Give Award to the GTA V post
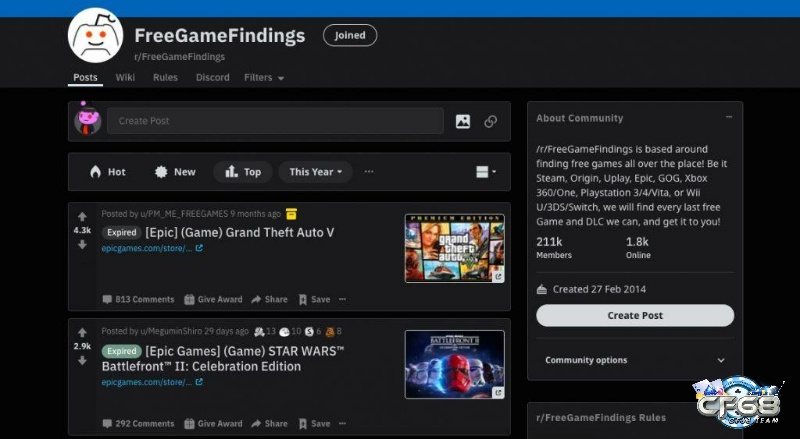800x439 pixels. click(x=213, y=300)
